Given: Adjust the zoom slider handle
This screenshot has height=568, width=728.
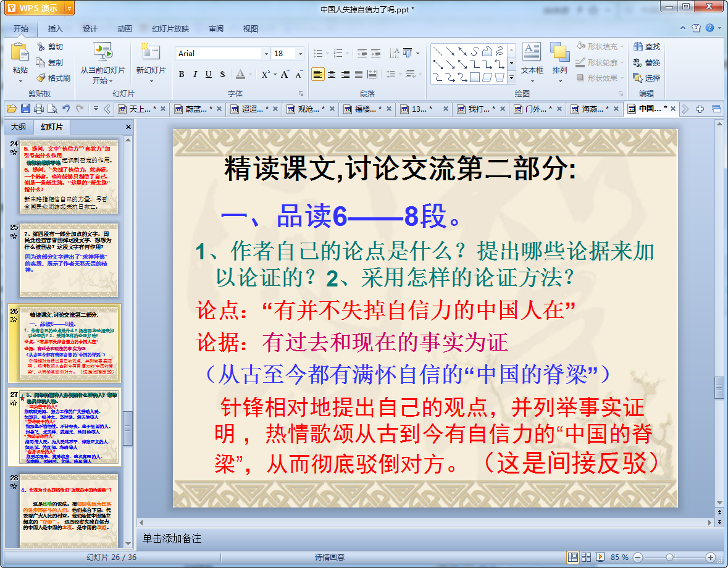Looking at the screenshot, I should 669,558.
